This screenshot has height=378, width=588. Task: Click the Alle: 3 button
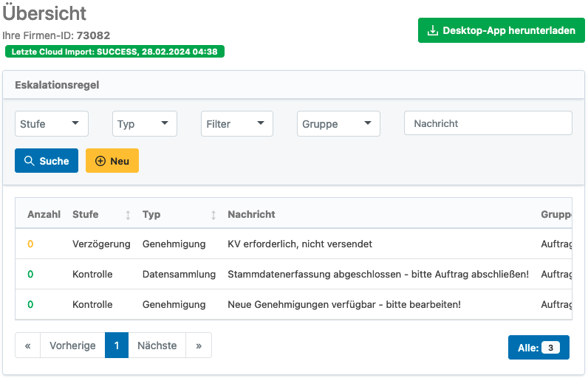pos(539,348)
